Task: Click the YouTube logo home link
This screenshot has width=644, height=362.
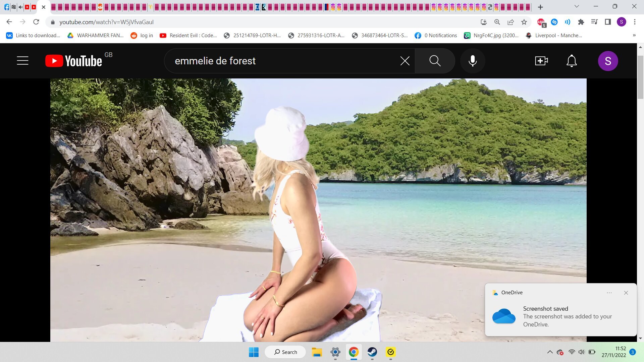Action: pos(74,61)
